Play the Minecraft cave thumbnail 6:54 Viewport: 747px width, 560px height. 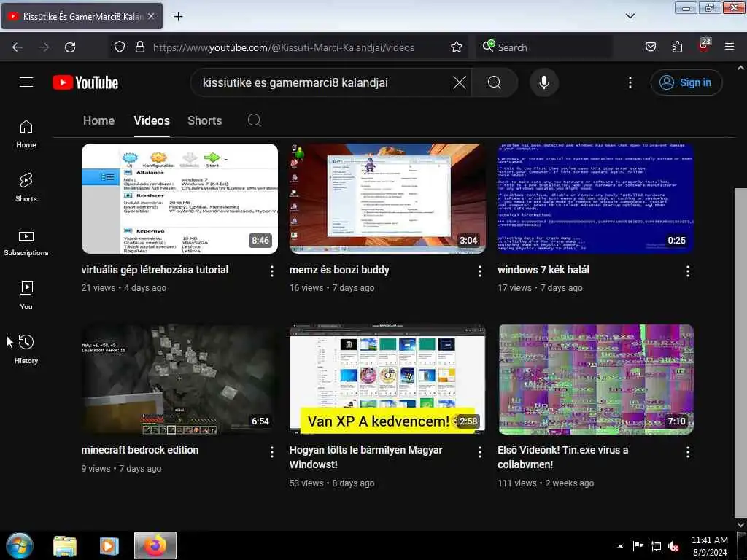[179, 379]
